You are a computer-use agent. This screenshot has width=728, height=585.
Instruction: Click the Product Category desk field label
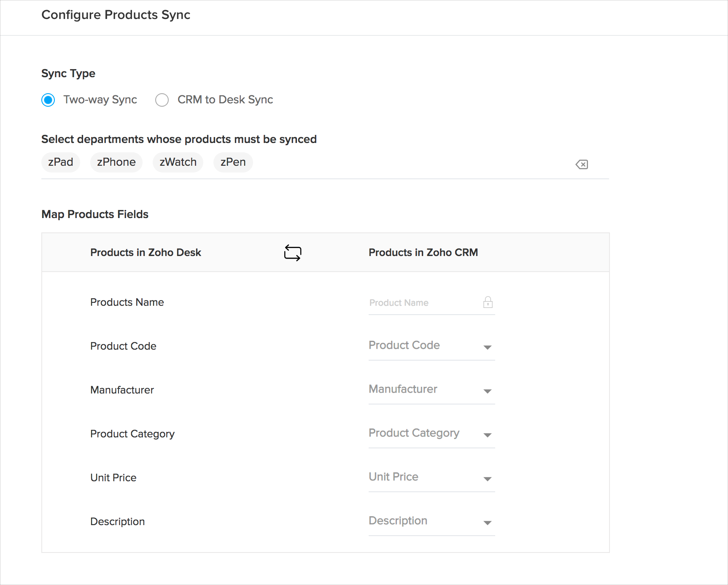click(x=132, y=434)
